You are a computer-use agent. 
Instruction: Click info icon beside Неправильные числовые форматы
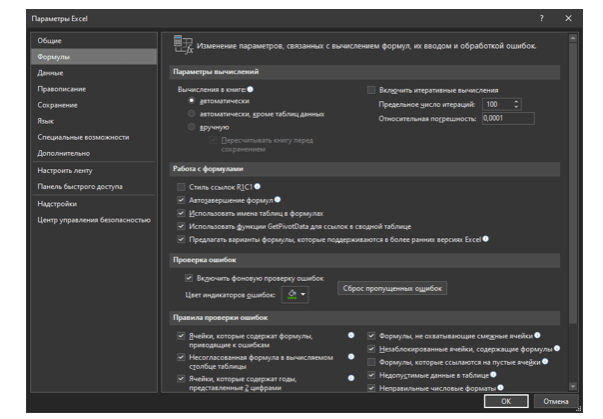click(500, 387)
